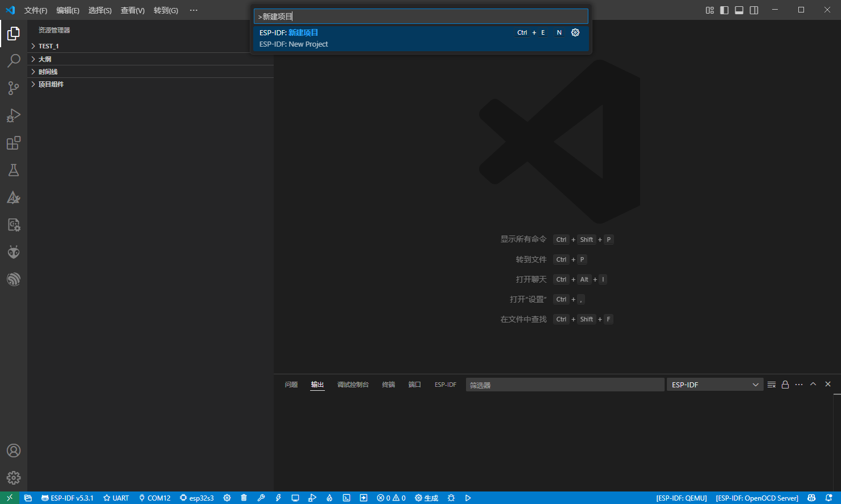Change the UART flash method
This screenshot has height=504, width=841.
(x=116, y=498)
